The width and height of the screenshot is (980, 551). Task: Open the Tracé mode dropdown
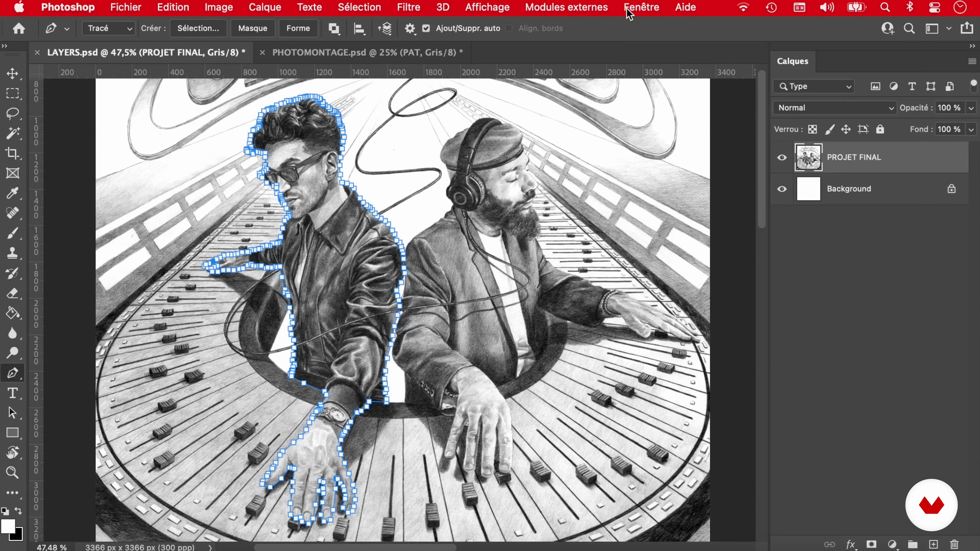(108, 29)
